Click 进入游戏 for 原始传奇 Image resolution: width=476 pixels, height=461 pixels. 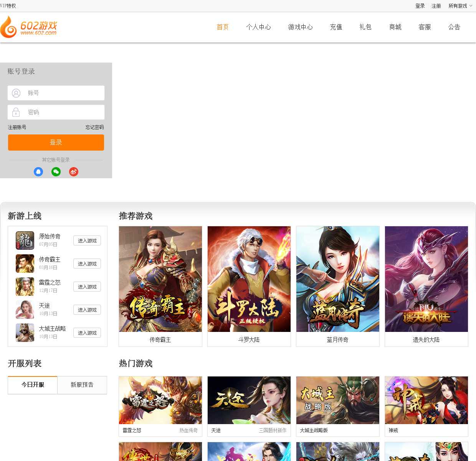pos(87,240)
